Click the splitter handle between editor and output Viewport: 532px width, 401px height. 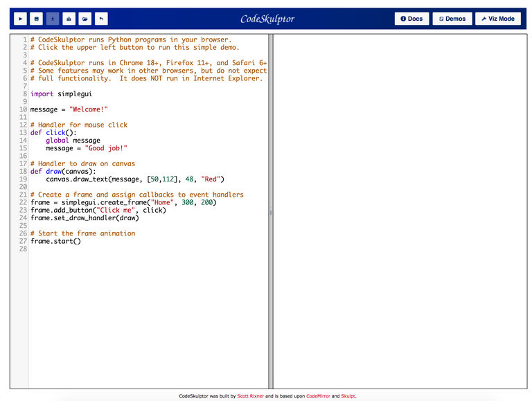[x=271, y=213]
